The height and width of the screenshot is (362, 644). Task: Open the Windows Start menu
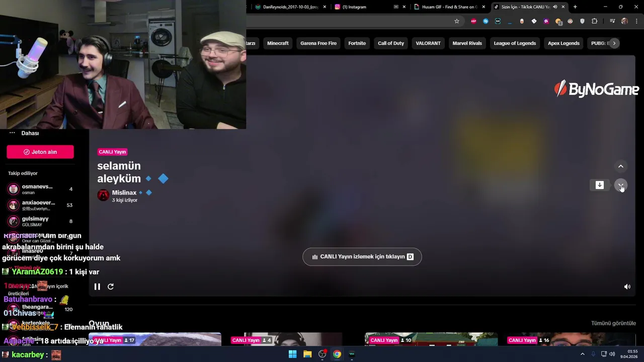coord(292,354)
